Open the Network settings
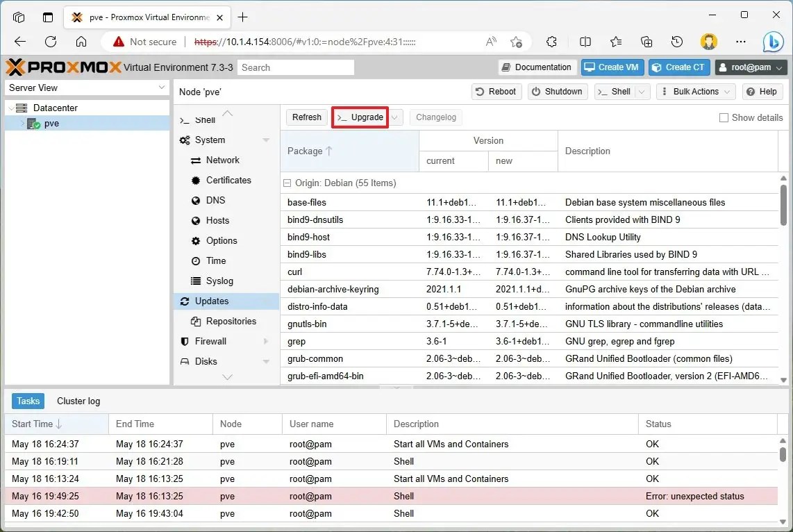The image size is (793, 532). [x=222, y=160]
